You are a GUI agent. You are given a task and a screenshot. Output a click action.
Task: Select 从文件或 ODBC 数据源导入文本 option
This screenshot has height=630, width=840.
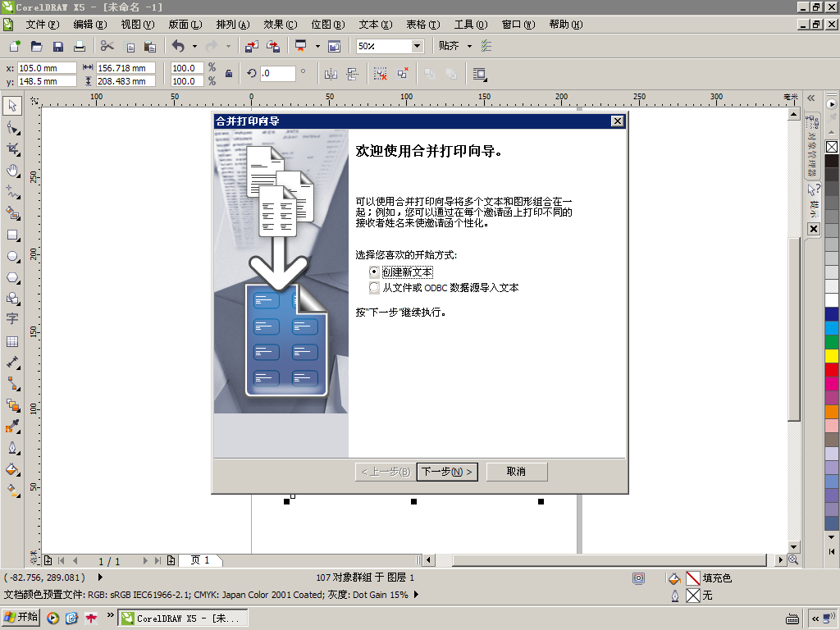[374, 288]
